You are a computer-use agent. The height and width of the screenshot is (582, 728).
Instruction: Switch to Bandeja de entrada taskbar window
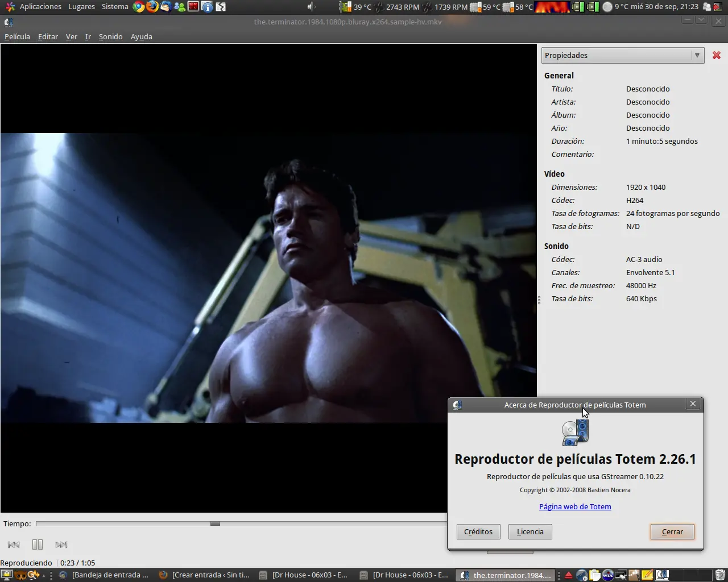coord(105,575)
